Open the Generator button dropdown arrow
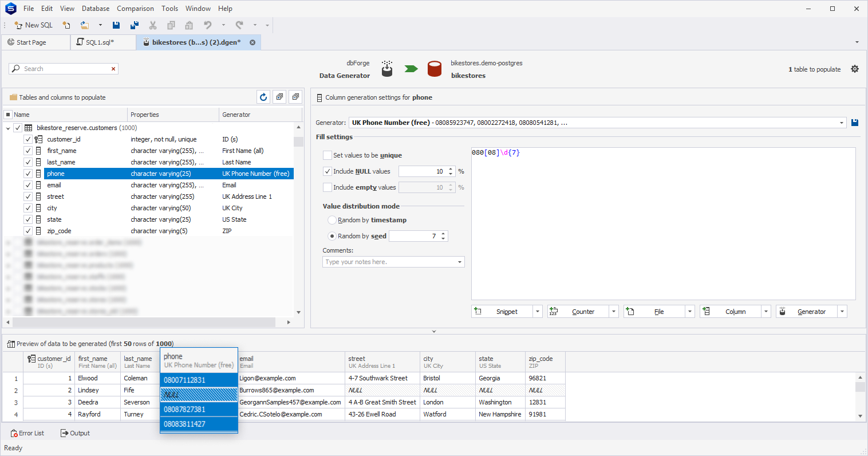This screenshot has width=868, height=456. [x=842, y=312]
